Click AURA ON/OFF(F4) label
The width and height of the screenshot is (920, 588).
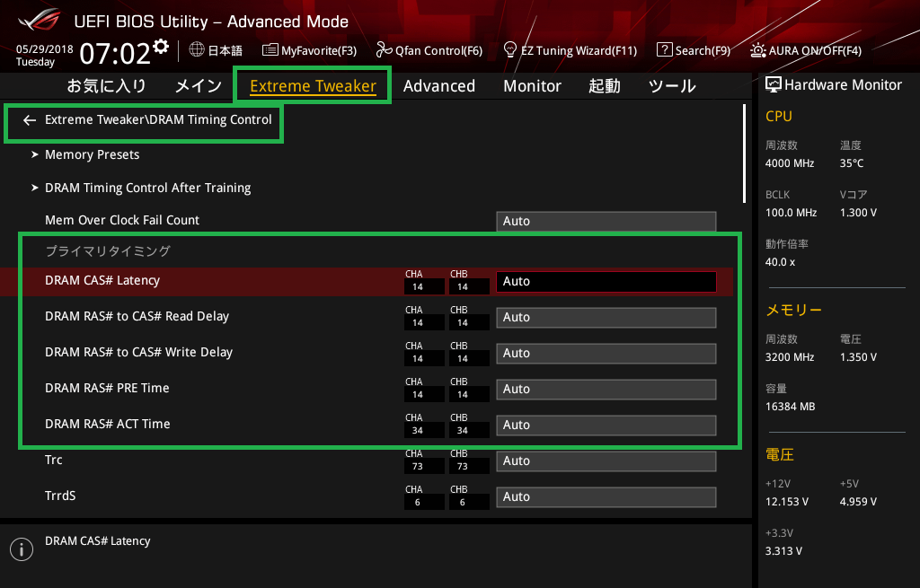pos(815,50)
